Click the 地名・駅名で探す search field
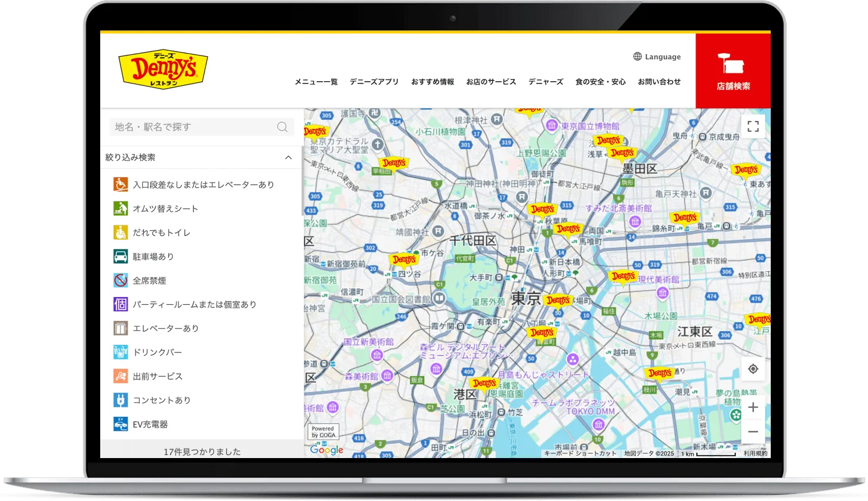Screen dimensions: 868x501 click(197, 126)
